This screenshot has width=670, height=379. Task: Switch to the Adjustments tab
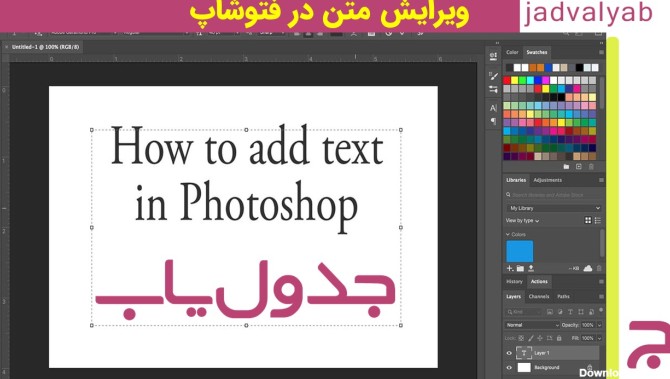[x=547, y=180]
